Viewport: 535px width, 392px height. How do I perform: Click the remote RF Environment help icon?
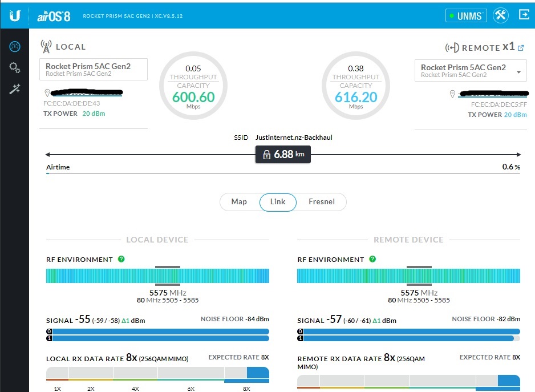[372, 259]
